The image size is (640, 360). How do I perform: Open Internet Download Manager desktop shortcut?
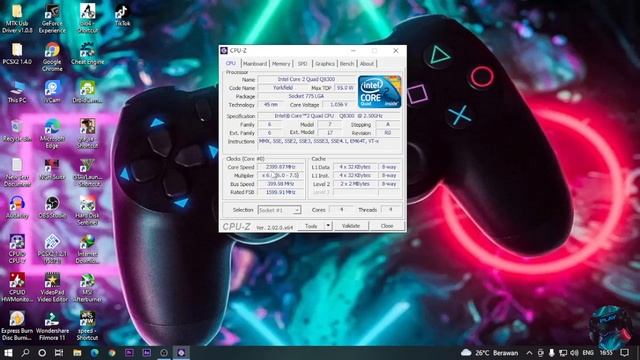(87, 249)
